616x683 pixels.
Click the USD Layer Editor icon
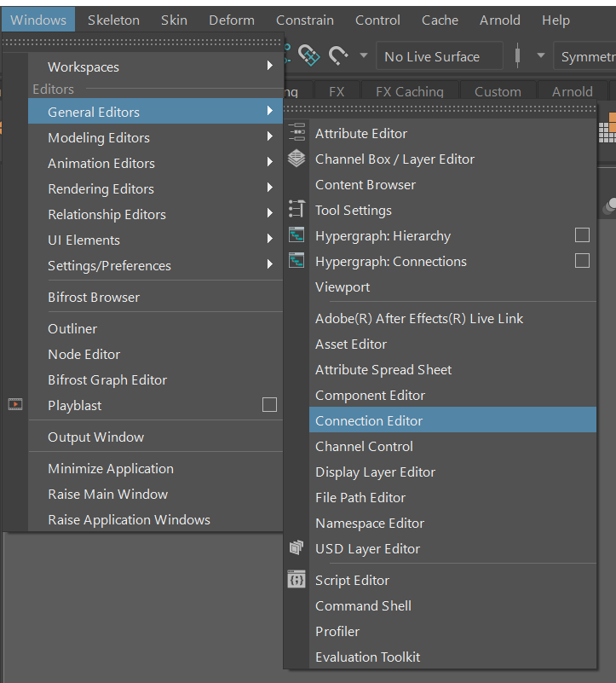(x=296, y=548)
